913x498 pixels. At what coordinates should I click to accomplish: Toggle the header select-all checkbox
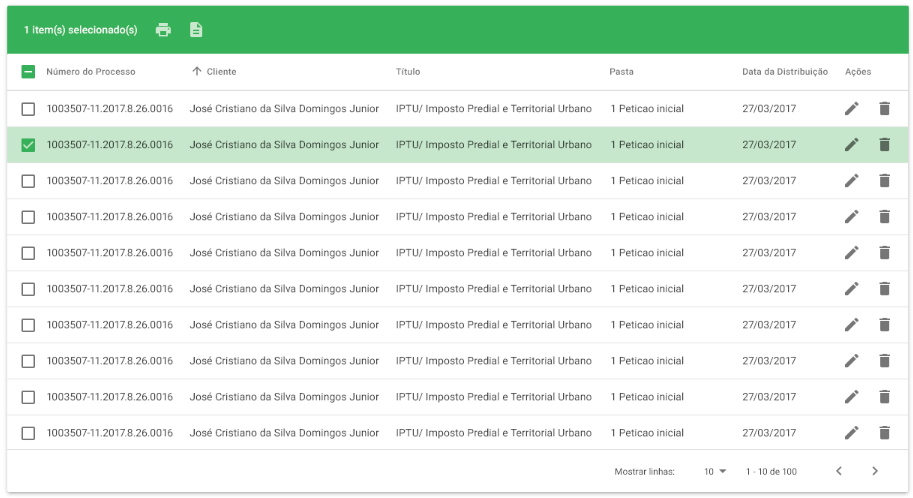tap(28, 72)
